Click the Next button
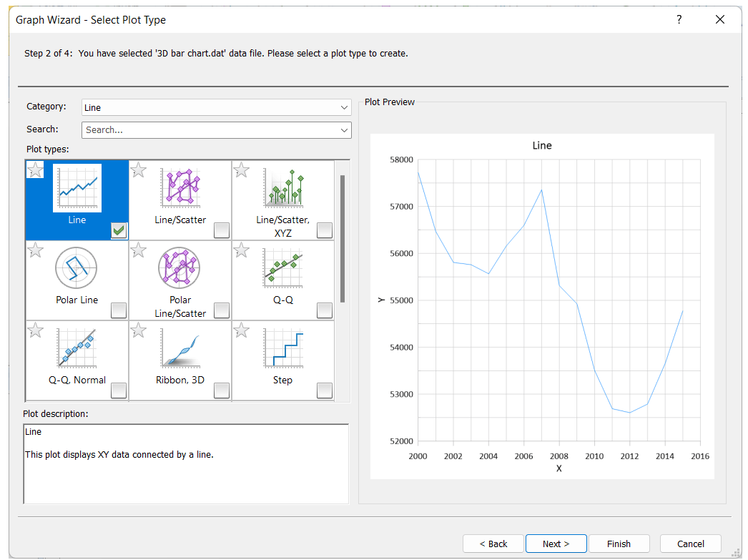 pos(556,544)
